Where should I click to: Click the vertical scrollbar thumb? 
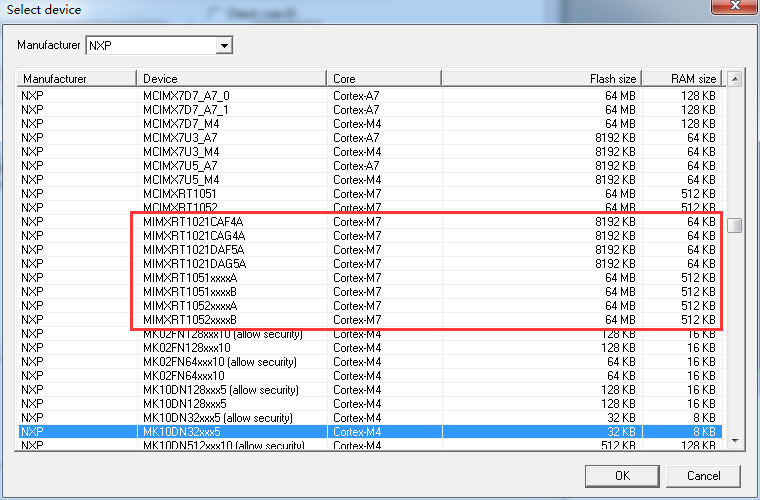tap(735, 225)
